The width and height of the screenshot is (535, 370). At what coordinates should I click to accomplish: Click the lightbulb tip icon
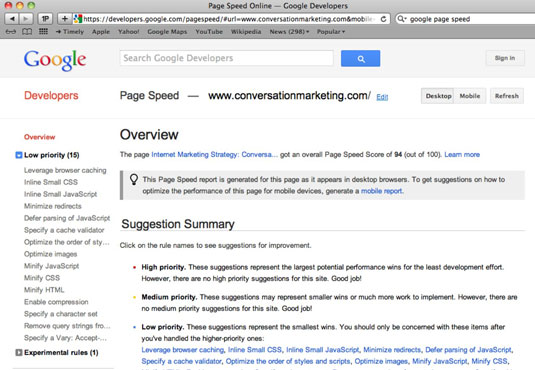click(x=134, y=179)
